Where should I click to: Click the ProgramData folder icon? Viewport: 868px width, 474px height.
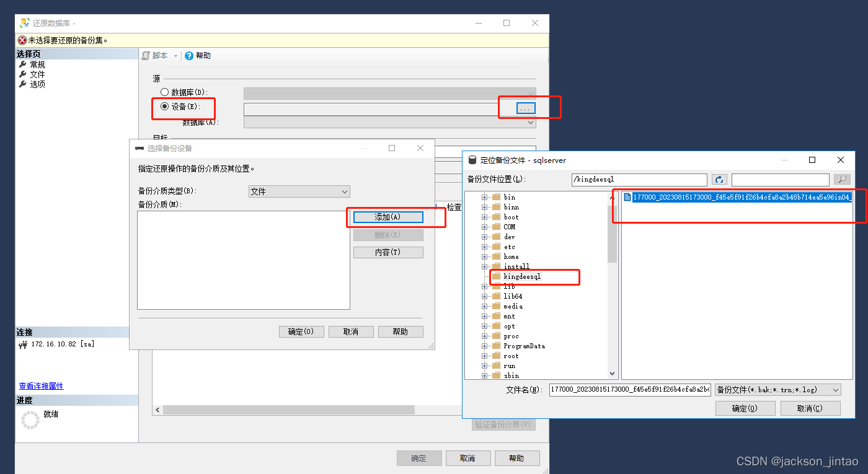coord(496,346)
